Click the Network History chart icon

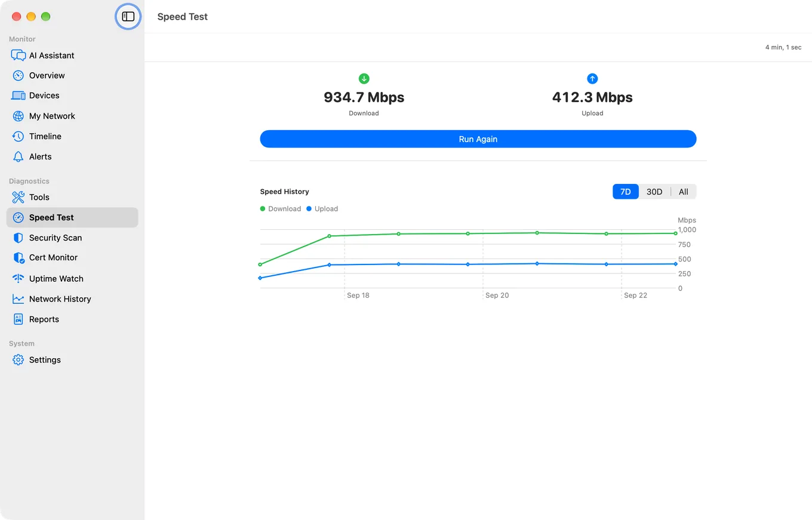tap(18, 299)
